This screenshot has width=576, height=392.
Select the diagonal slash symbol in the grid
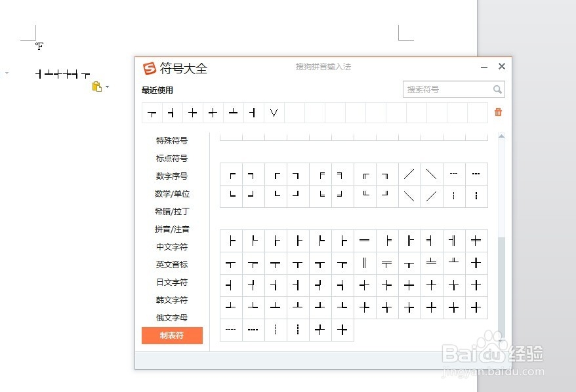pos(409,173)
